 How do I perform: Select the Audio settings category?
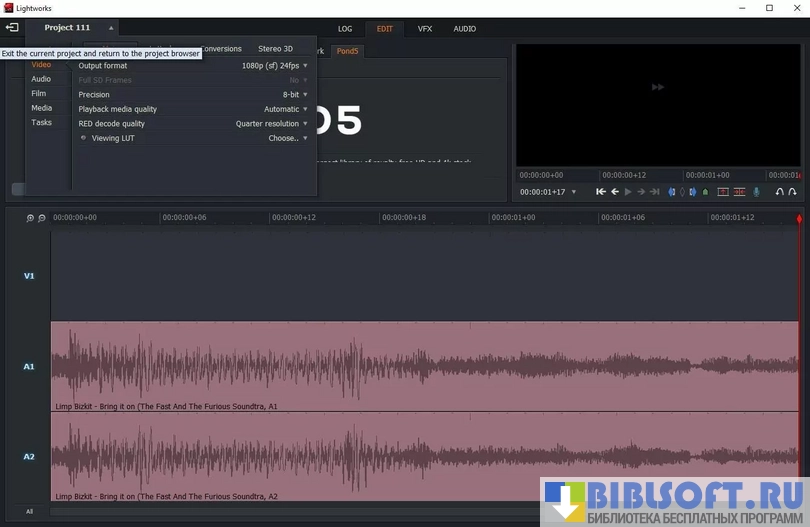click(x=41, y=79)
